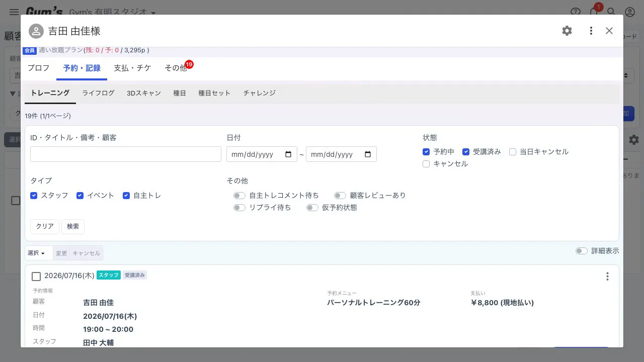Open the calendar picker on the end date field
Viewport: 644px width, 362px height.
[368, 154]
